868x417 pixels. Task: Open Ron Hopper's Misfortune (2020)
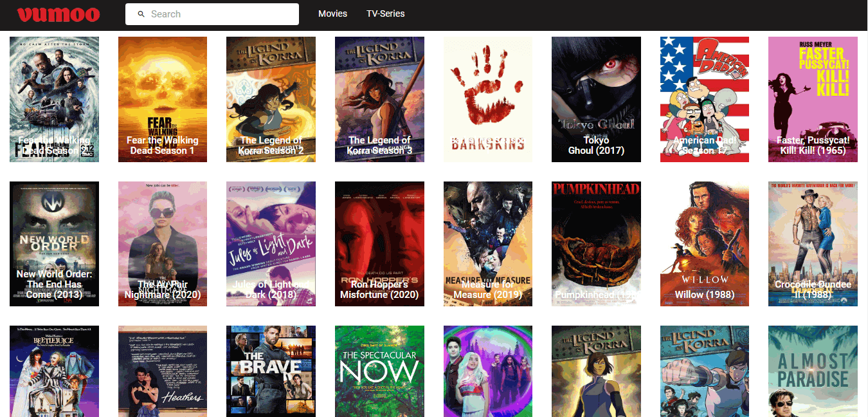[x=379, y=244]
